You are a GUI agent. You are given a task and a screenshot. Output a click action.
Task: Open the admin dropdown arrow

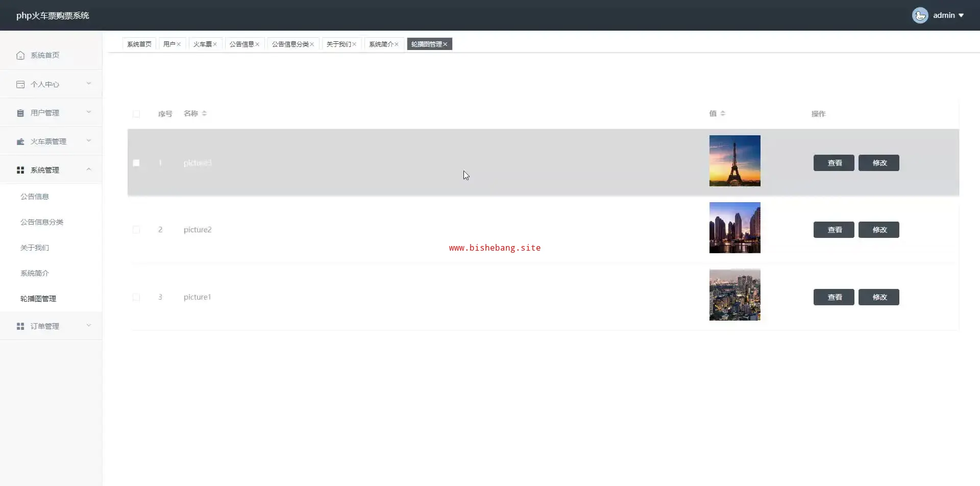[x=961, y=15]
